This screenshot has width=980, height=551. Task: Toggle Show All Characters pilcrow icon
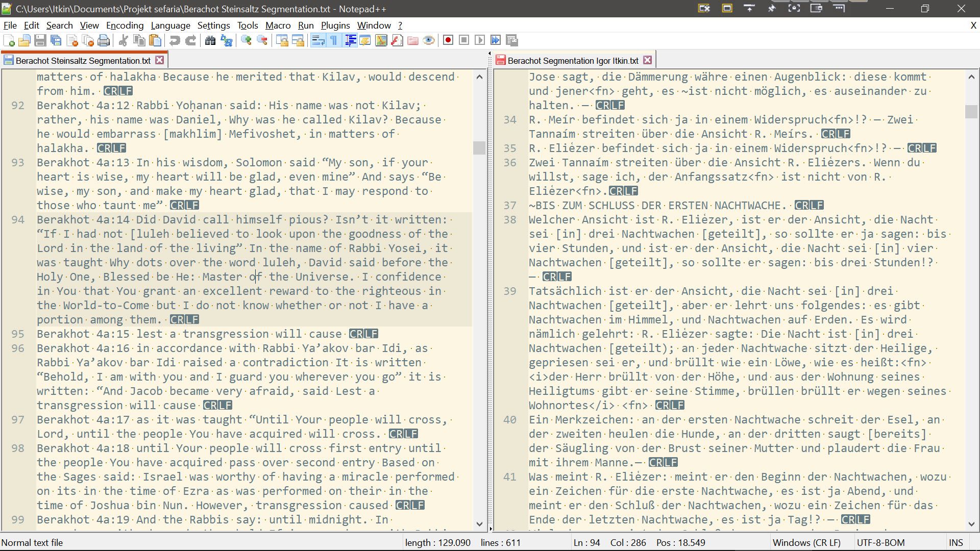pos(333,40)
